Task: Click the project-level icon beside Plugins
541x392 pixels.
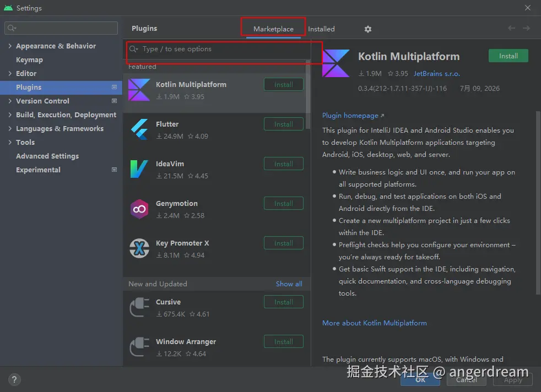Action: click(x=114, y=87)
